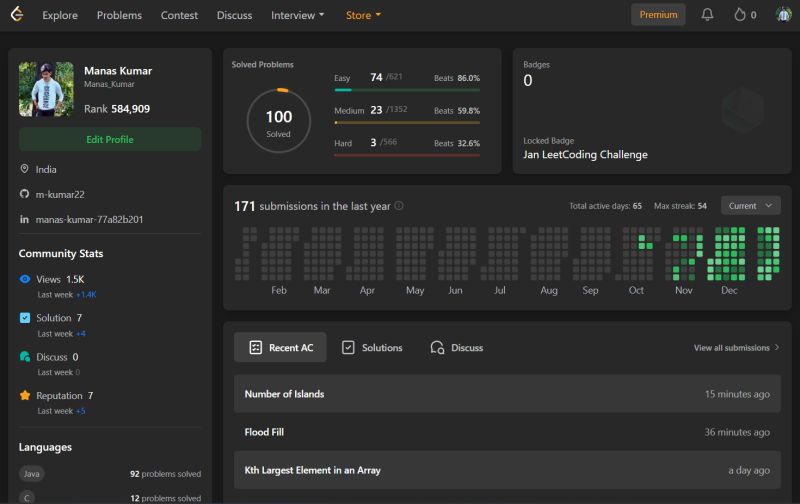Switch to the Solutions tab
The width and height of the screenshot is (800, 504).
tap(372, 347)
